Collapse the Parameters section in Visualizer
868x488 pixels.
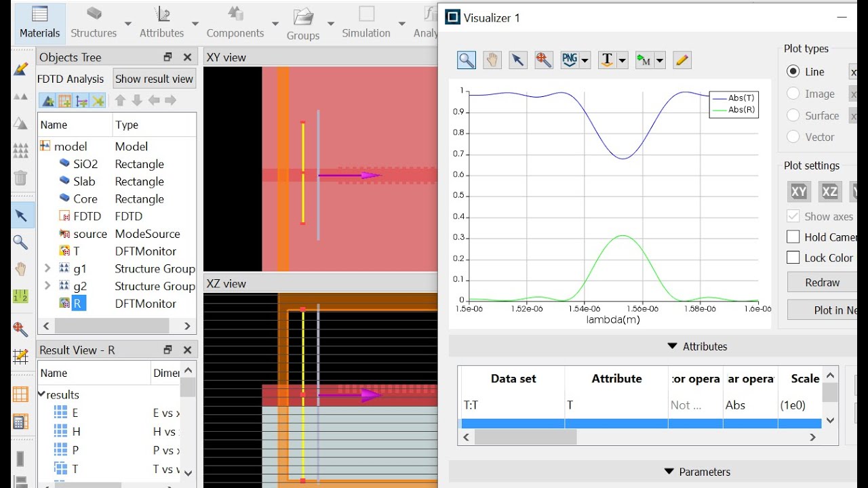(x=669, y=472)
